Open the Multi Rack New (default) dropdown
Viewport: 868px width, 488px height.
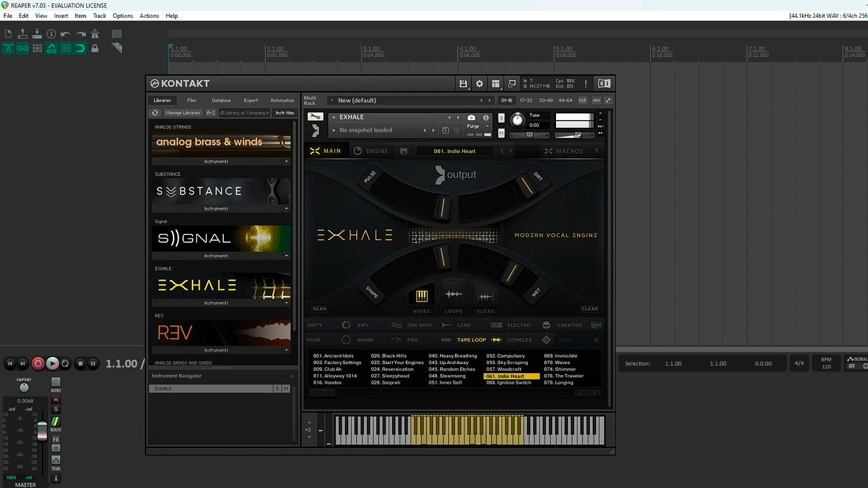click(410, 100)
